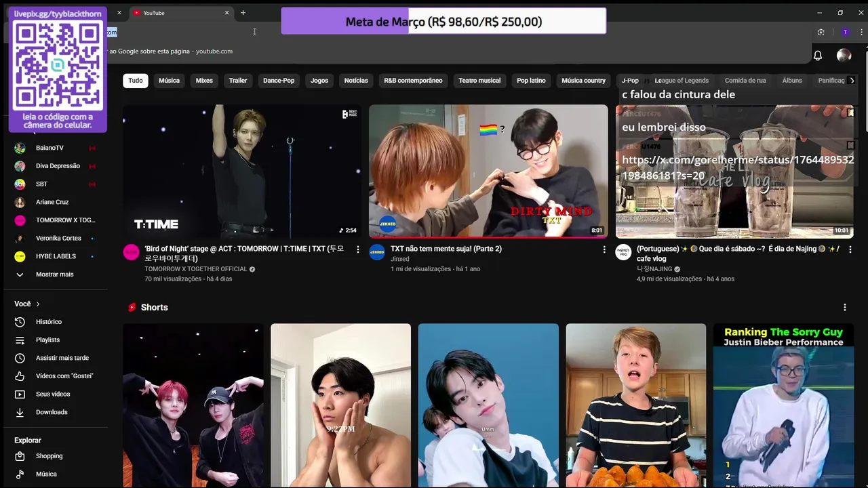Click Chrome profile icon labeled T
Viewport: 868px width, 488px height.
[x=845, y=32]
